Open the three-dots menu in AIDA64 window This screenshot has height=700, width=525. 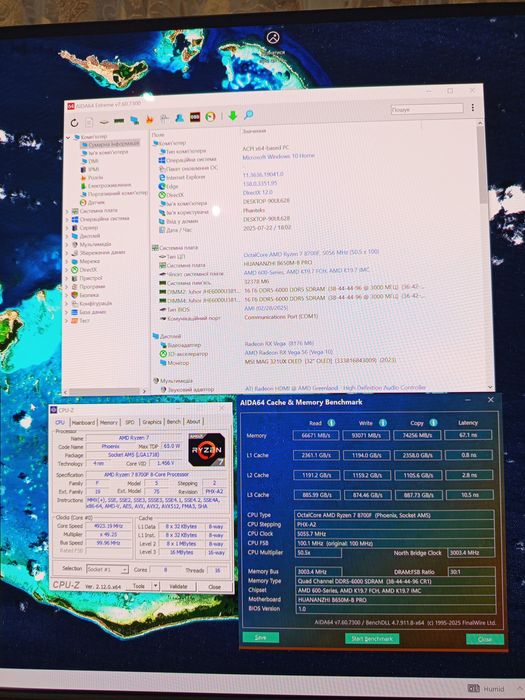pyautogui.click(x=473, y=108)
